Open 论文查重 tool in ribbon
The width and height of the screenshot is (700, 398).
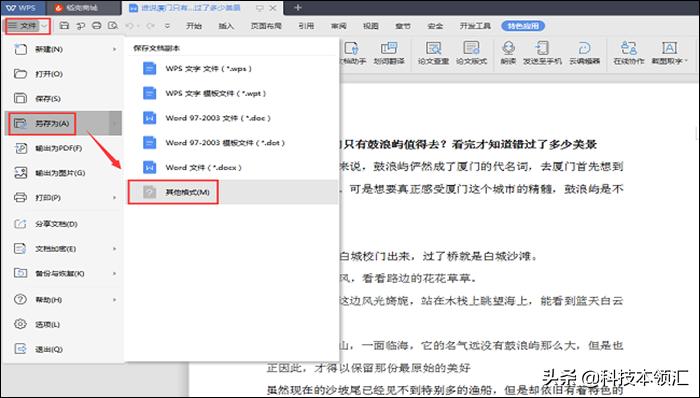433,53
